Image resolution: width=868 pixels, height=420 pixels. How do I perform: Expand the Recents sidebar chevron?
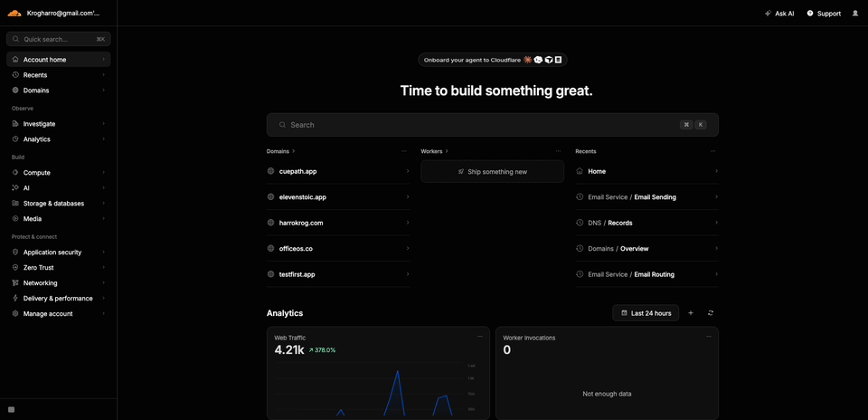point(103,75)
